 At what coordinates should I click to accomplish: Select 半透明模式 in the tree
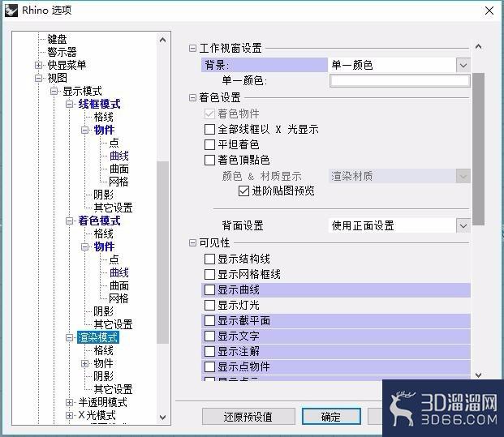point(102,402)
